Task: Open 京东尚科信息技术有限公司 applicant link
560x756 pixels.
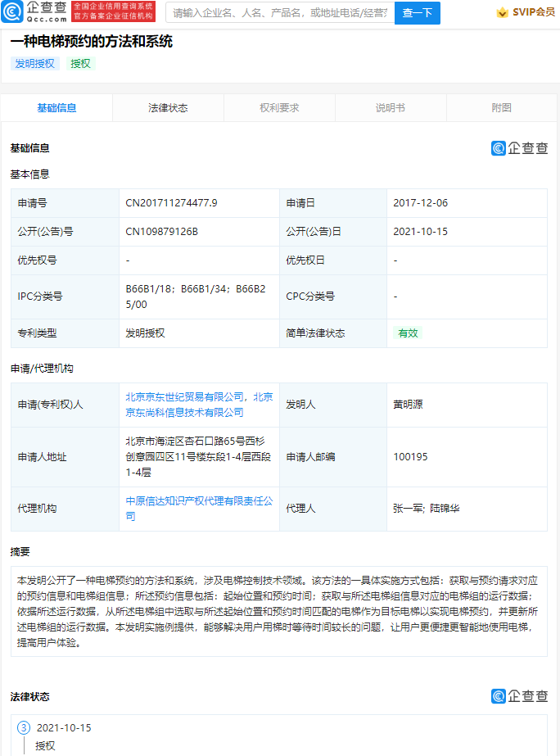Action: coord(184,412)
